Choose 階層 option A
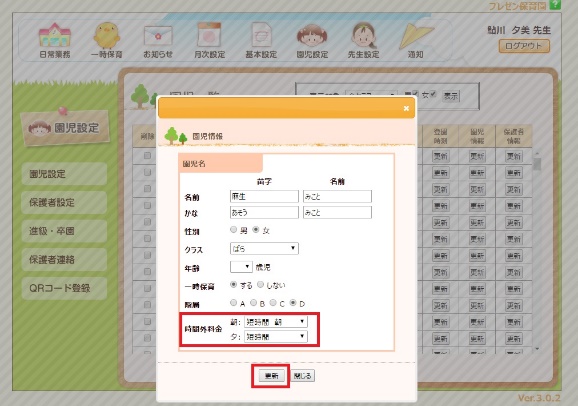 233,303
